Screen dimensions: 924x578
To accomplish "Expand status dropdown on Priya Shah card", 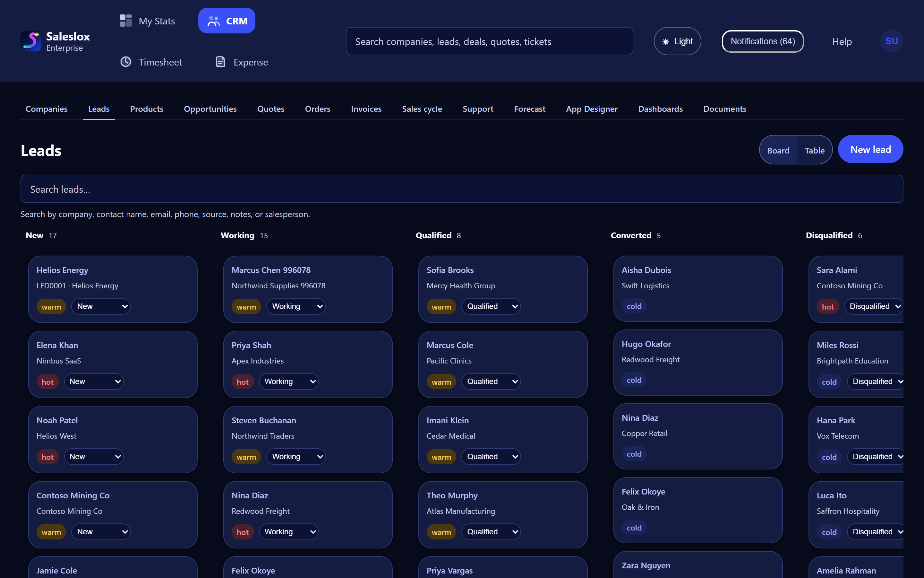I will click(289, 381).
